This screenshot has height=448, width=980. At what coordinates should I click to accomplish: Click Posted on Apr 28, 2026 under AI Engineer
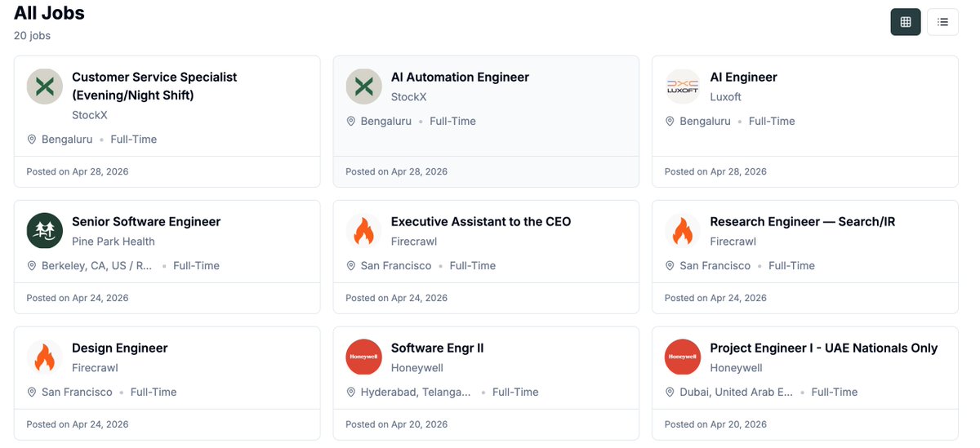coord(715,172)
